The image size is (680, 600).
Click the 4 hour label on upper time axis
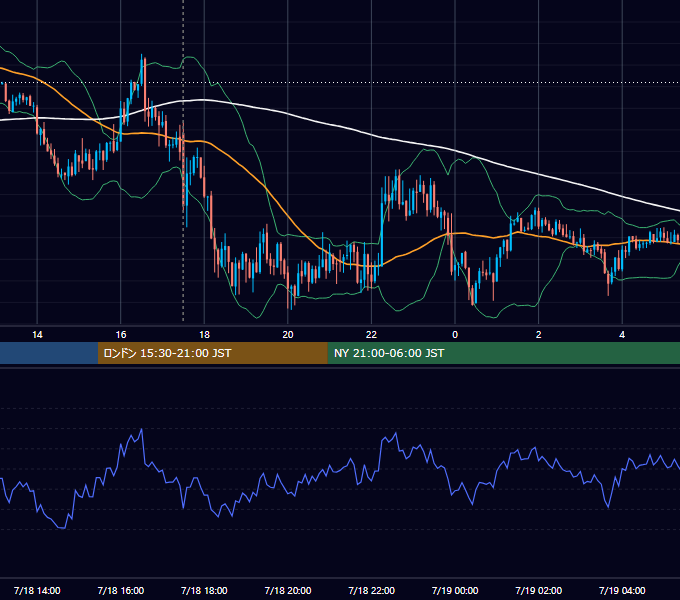click(622, 335)
